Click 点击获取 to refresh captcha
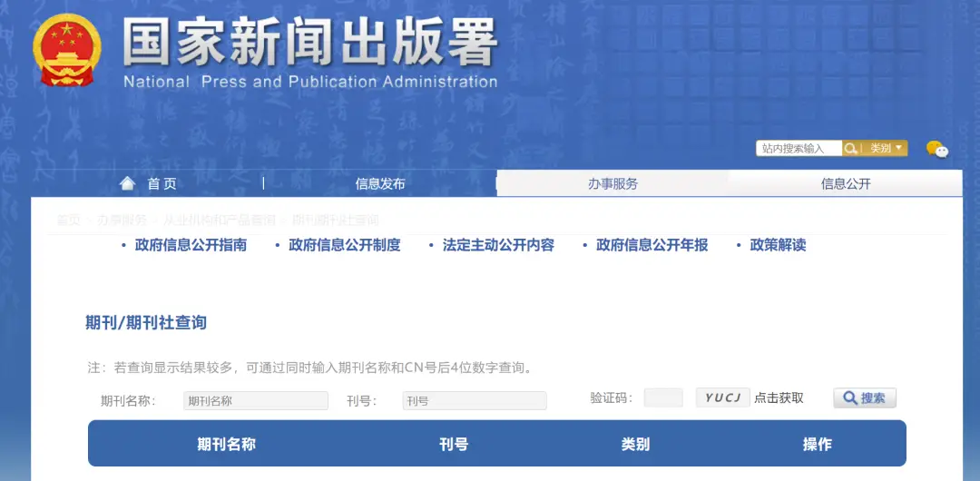This screenshot has width=980, height=481. [779, 398]
